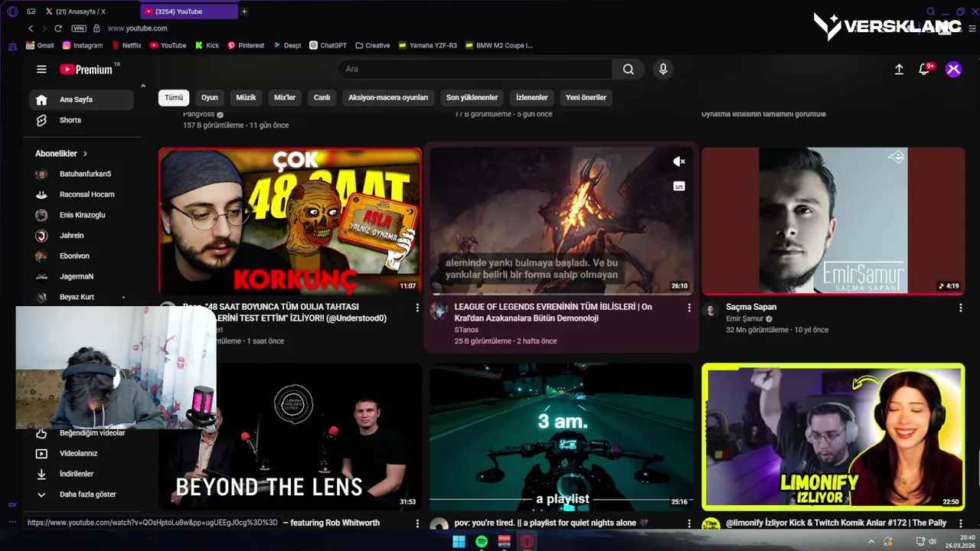The image size is (980, 551).
Task: Open the Saçma Sapan video thumbnail
Action: 833,220
